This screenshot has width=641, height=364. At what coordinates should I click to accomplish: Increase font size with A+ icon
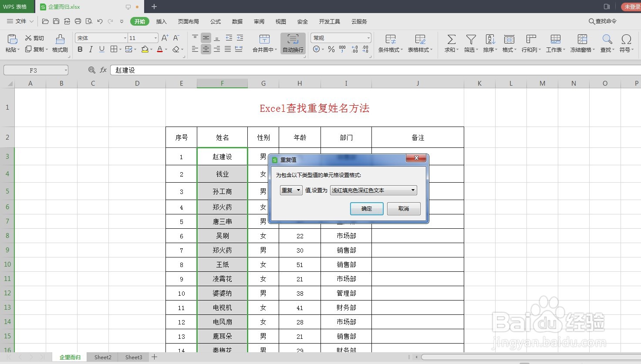coord(165,38)
